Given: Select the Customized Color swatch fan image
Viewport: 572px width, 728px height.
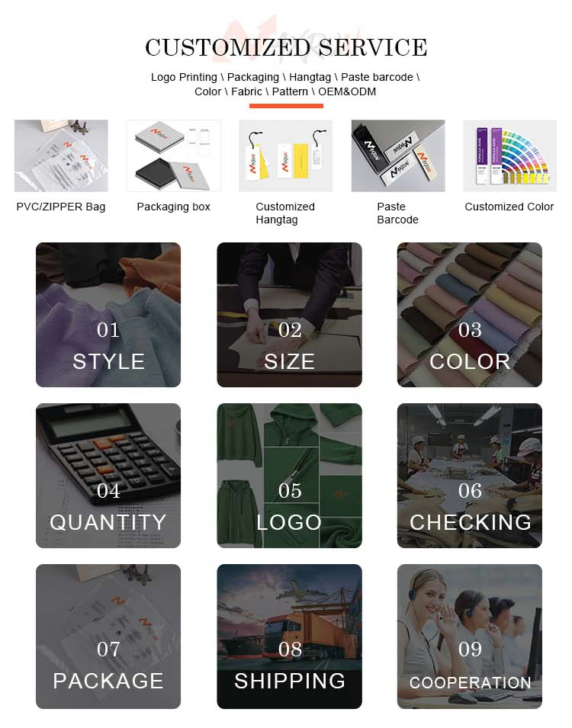Looking at the screenshot, I should (509, 156).
